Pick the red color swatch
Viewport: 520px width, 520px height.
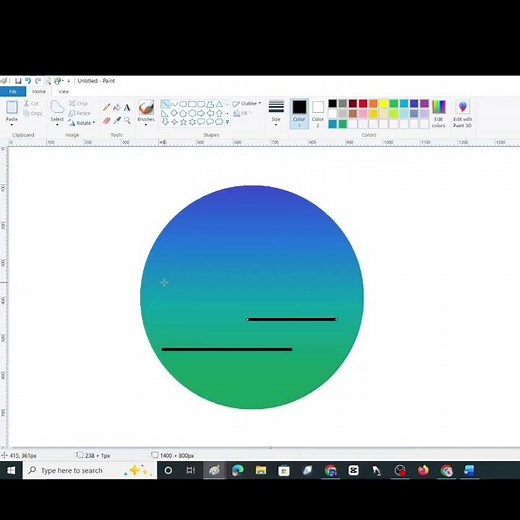point(363,104)
